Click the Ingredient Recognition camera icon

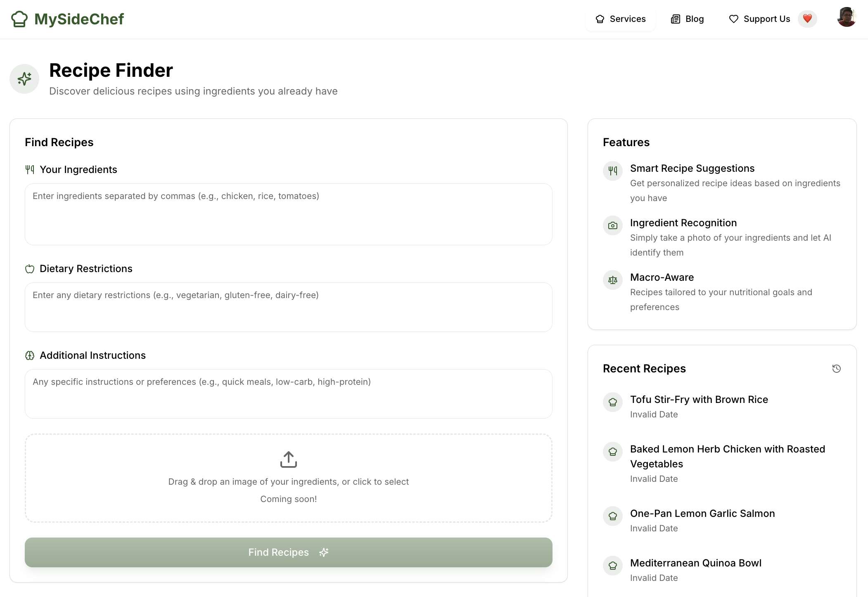(613, 225)
